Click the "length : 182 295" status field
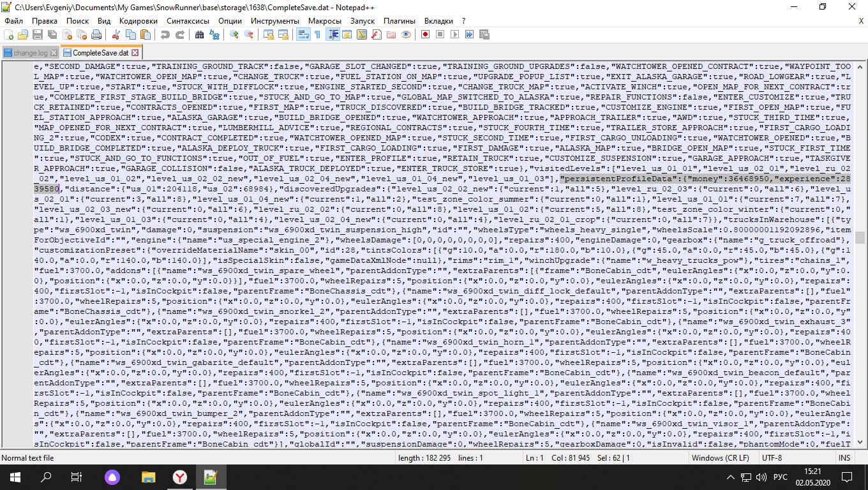The image size is (868, 490). click(424, 457)
